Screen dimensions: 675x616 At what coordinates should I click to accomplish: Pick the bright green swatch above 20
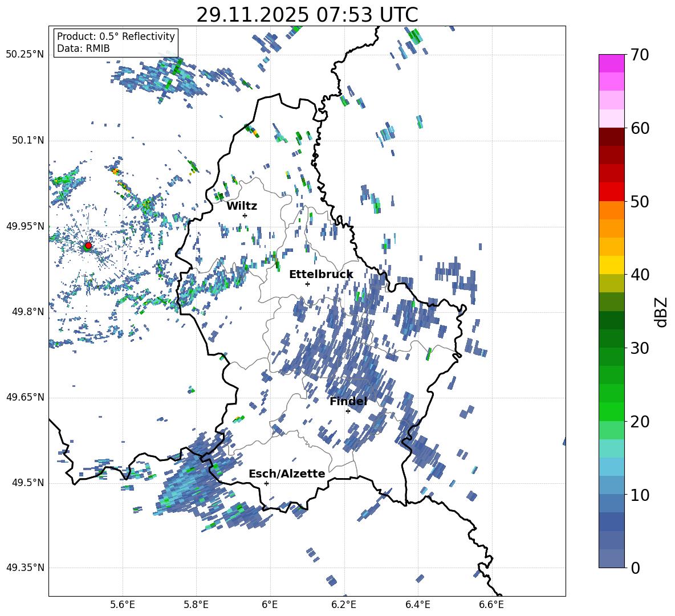coord(611,411)
